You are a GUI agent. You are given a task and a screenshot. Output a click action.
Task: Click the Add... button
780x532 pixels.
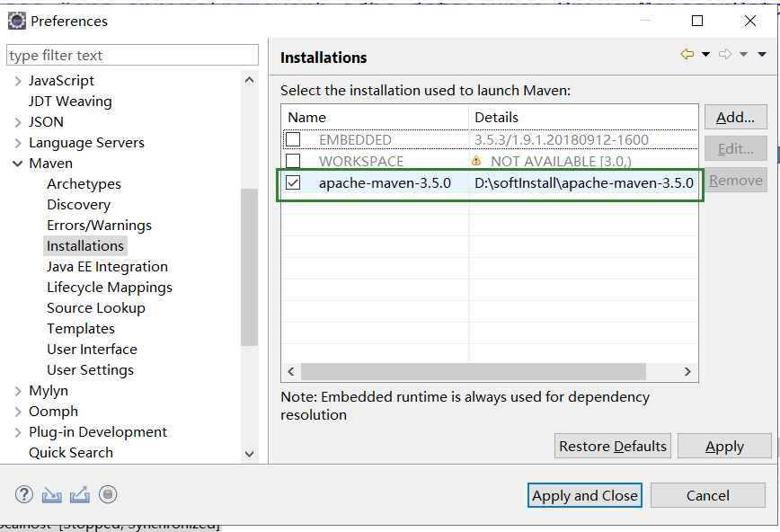tap(735, 117)
